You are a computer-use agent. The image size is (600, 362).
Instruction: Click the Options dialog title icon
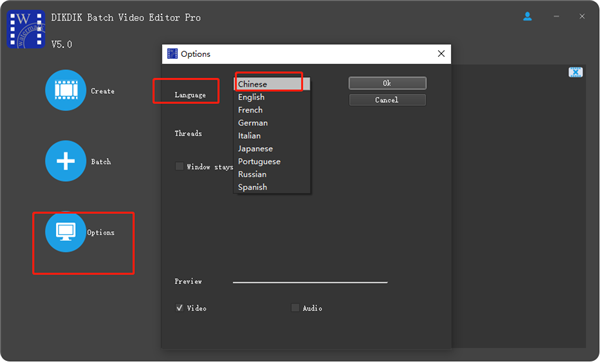point(173,54)
